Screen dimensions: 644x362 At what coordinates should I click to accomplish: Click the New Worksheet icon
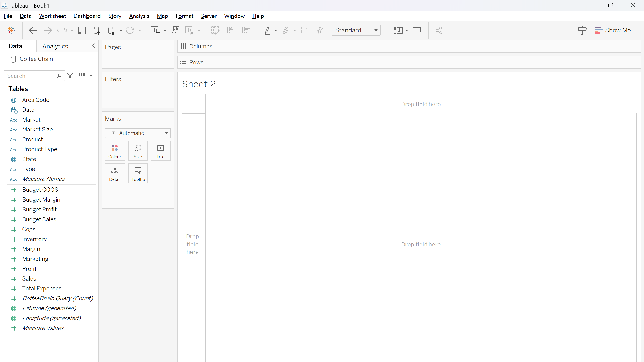155,30
